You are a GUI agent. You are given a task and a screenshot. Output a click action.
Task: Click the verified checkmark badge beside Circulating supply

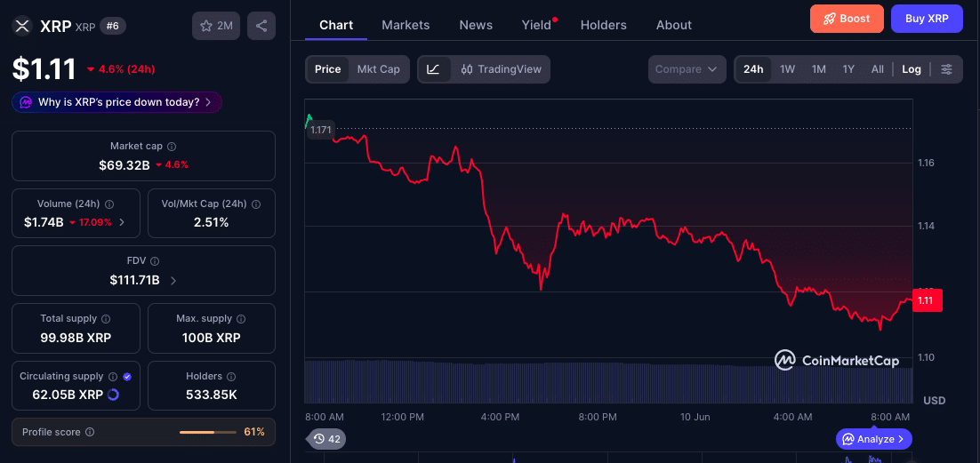[x=127, y=377]
